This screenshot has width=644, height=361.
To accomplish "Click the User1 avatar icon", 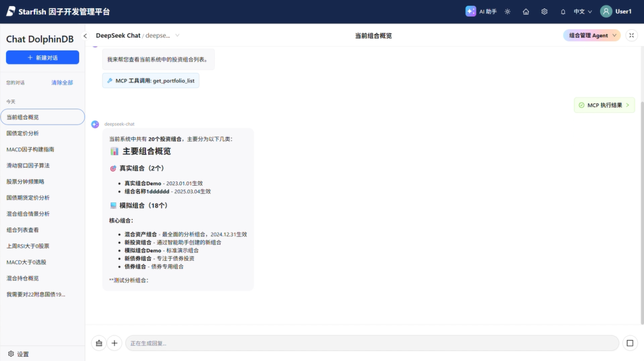I will 606,11.
